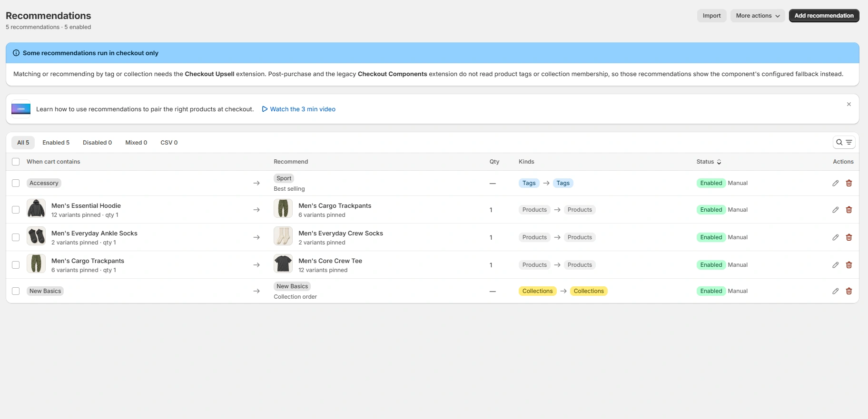Check the New Basics row checkbox
This screenshot has width=868, height=419.
tap(16, 291)
